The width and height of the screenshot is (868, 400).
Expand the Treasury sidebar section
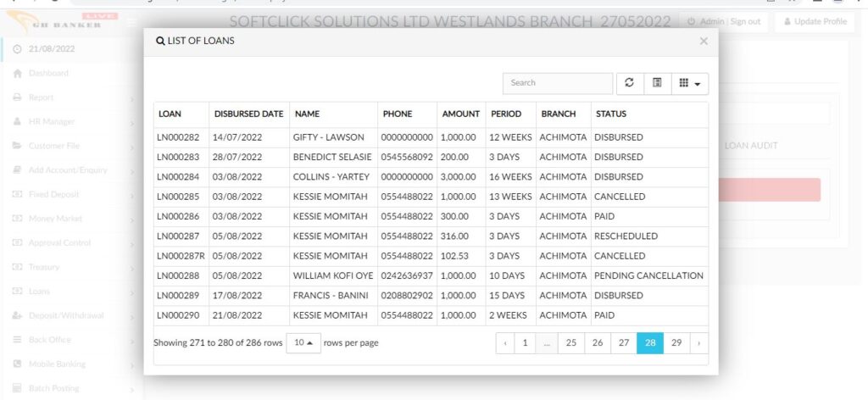click(44, 267)
